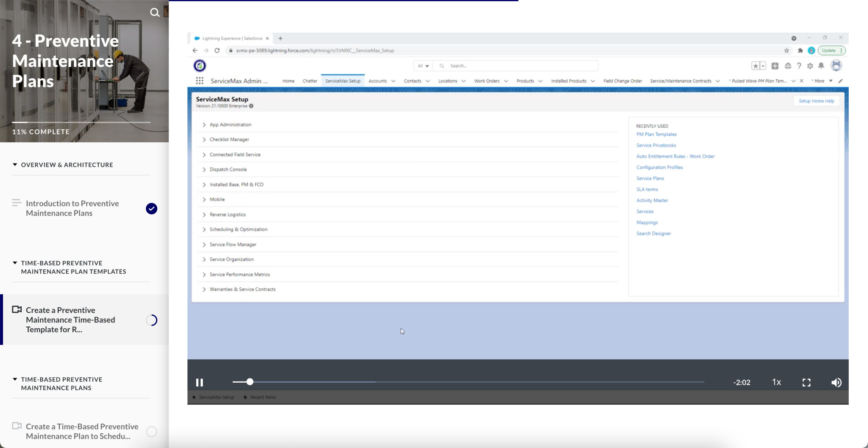
Task: Open the Configuration Profiles link
Action: coord(659,167)
